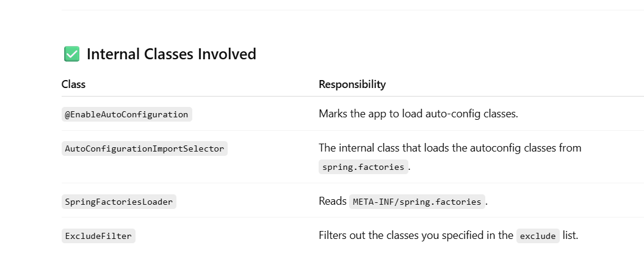Screen dimensions: 644x275
Task: Click the Class column header
Action: pos(73,84)
